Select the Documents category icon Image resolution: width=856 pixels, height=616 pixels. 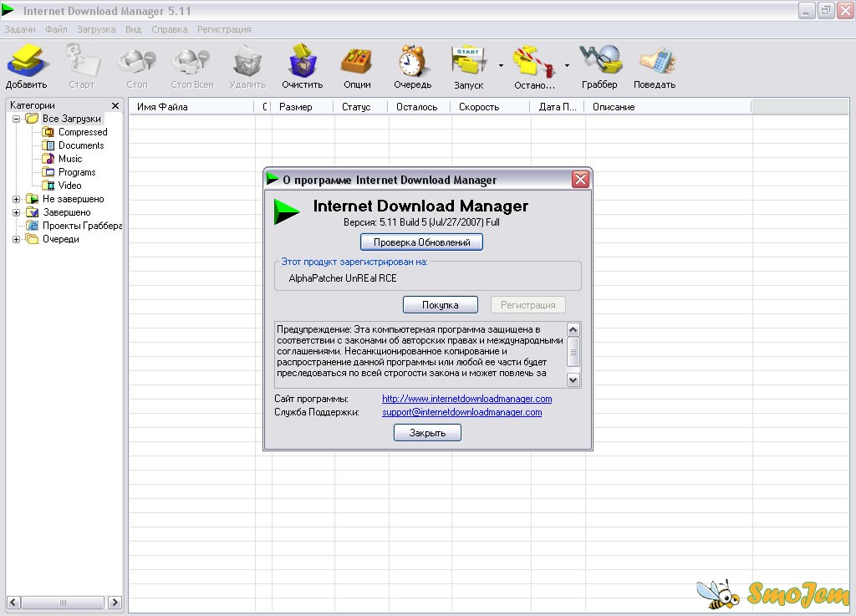pyautogui.click(x=48, y=145)
